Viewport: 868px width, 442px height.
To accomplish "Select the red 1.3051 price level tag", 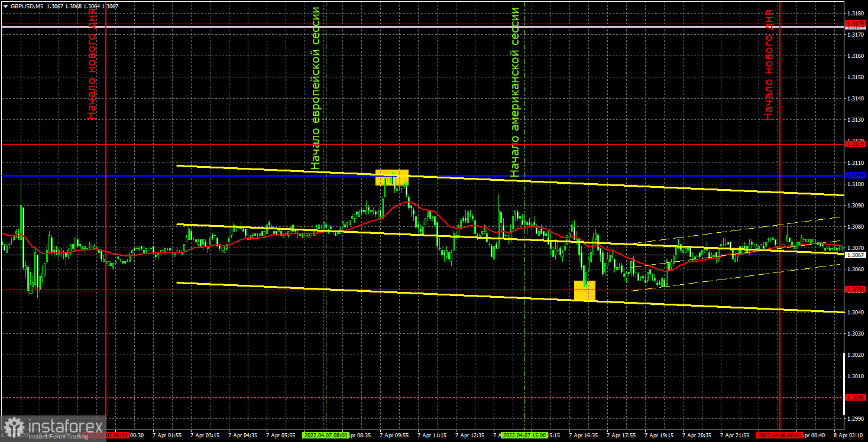I will tap(856, 290).
